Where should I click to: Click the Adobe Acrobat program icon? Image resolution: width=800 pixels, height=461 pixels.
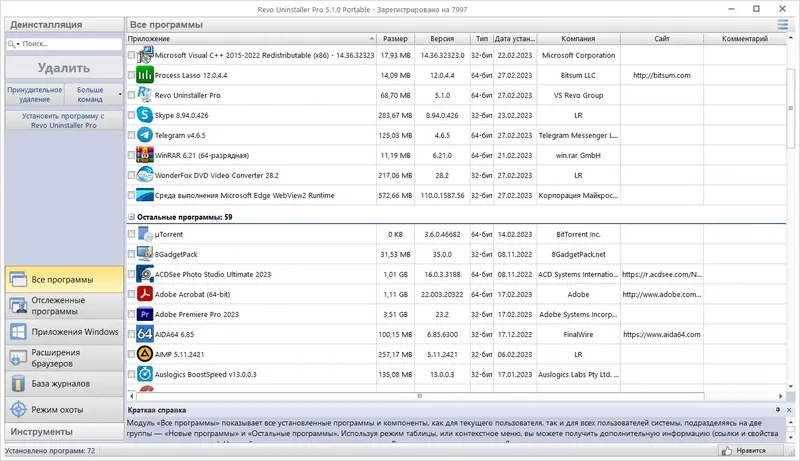tap(145, 294)
